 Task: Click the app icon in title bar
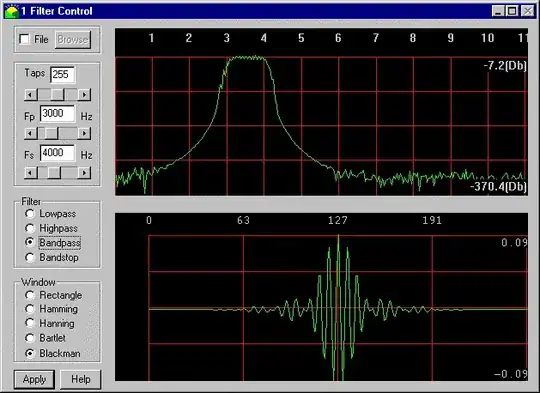[x=11, y=11]
